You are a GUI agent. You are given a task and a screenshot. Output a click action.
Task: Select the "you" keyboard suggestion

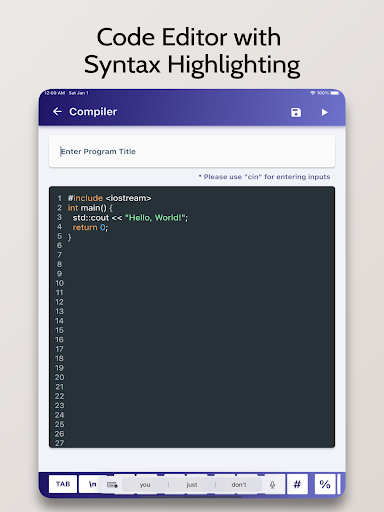pyautogui.click(x=145, y=485)
